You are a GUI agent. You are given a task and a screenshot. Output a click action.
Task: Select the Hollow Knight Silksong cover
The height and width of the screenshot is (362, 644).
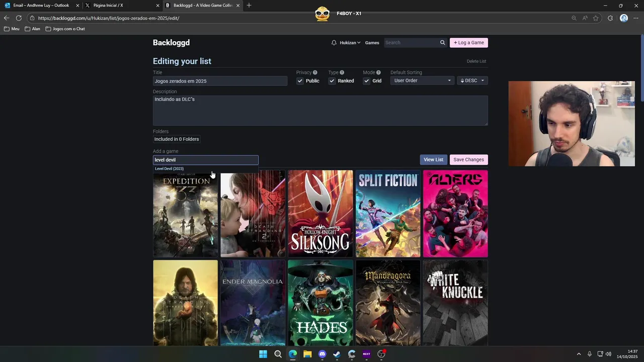point(320,214)
